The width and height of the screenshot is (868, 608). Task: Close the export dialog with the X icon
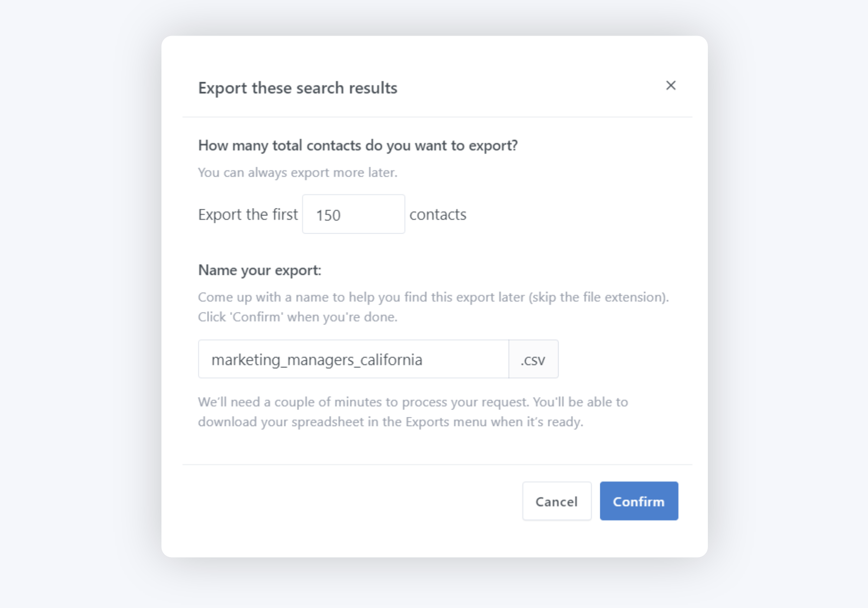[671, 86]
